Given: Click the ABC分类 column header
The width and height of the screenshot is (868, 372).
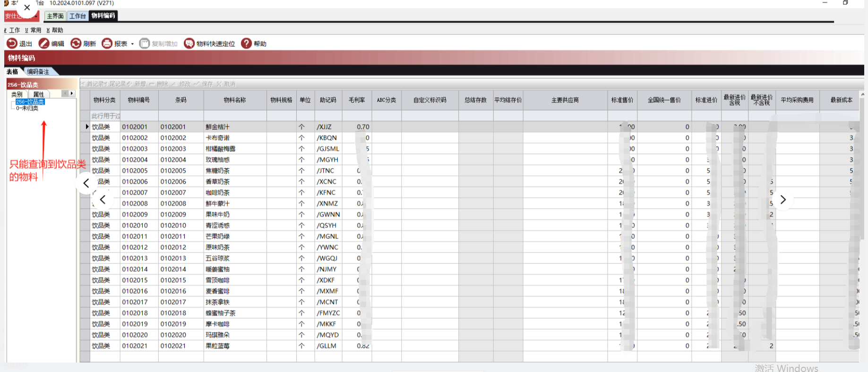Looking at the screenshot, I should tap(387, 100).
